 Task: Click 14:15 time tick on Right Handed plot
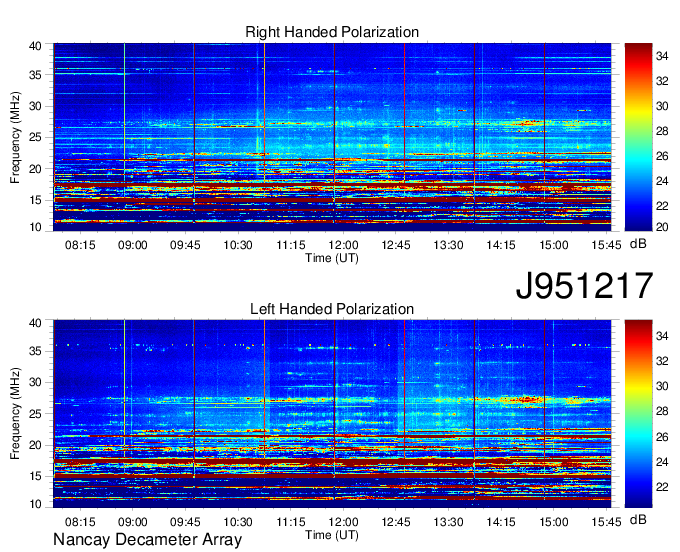point(501,245)
